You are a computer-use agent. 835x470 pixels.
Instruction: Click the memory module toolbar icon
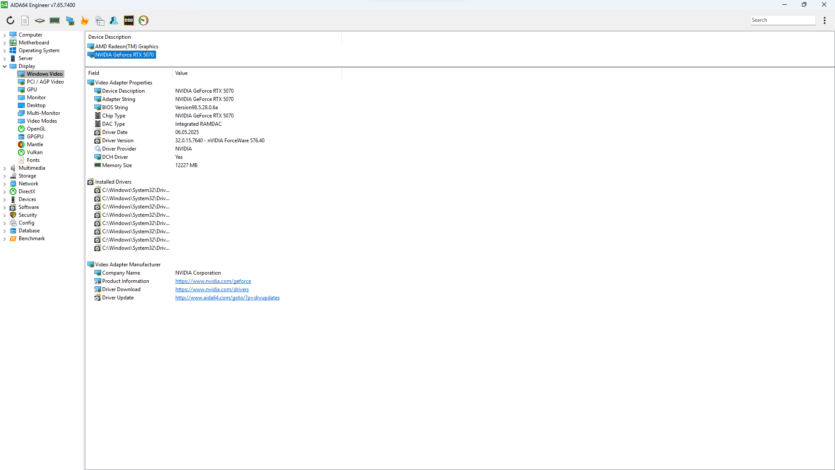point(54,20)
